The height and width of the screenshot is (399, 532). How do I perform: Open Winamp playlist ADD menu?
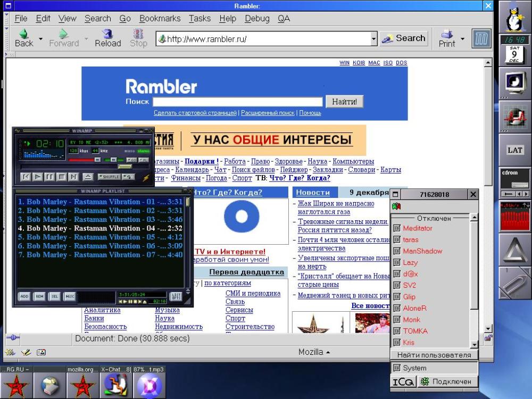click(x=24, y=296)
